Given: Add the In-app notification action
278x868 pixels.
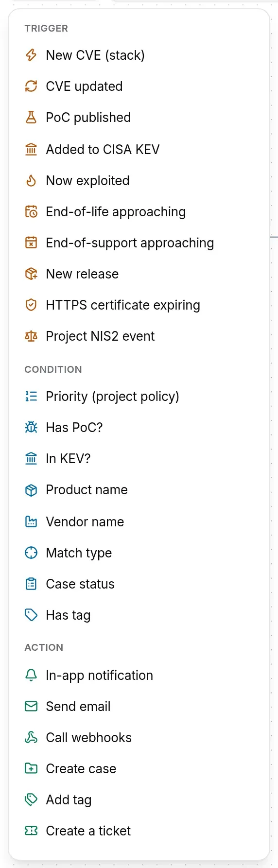Looking at the screenshot, I should pos(139,676).
